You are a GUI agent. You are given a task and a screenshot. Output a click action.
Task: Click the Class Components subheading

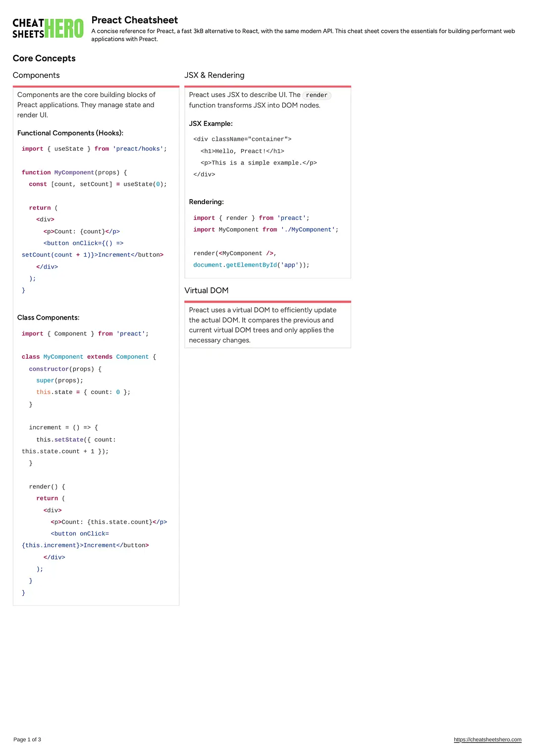(48, 318)
